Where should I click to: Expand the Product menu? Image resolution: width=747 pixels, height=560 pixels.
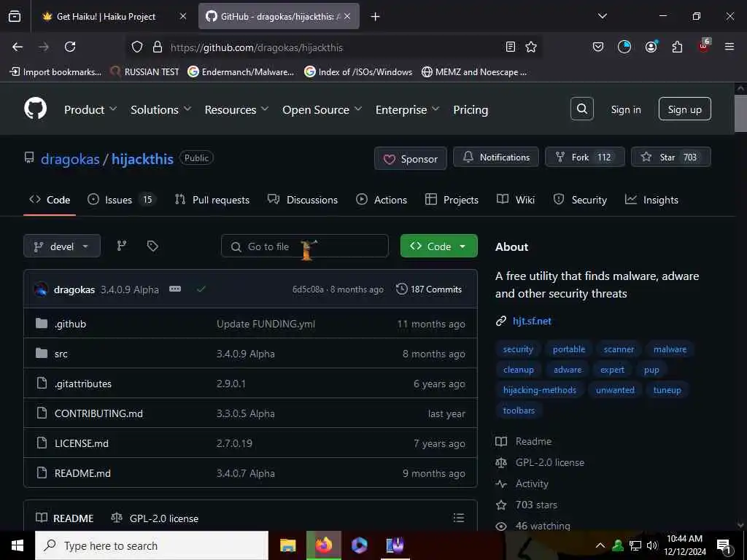pos(90,109)
